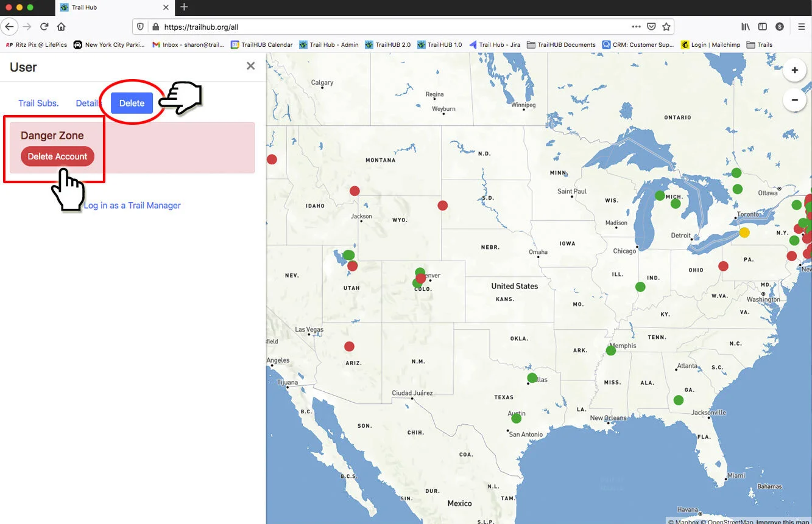Image resolution: width=812 pixels, height=524 pixels.
Task: Click the red Delete Account button
Action: (58, 156)
